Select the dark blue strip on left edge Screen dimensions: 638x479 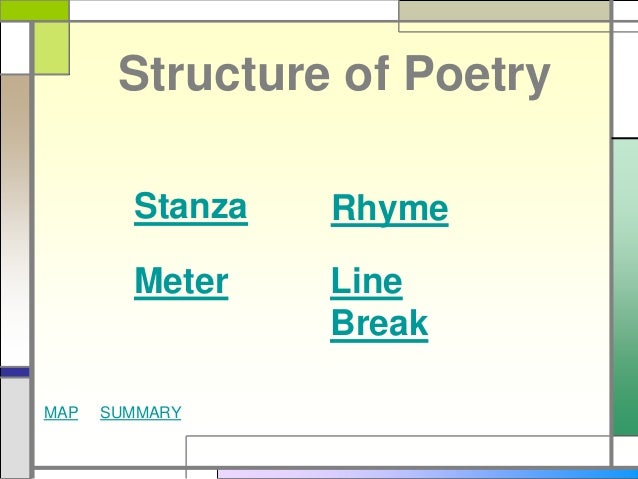click(15, 372)
